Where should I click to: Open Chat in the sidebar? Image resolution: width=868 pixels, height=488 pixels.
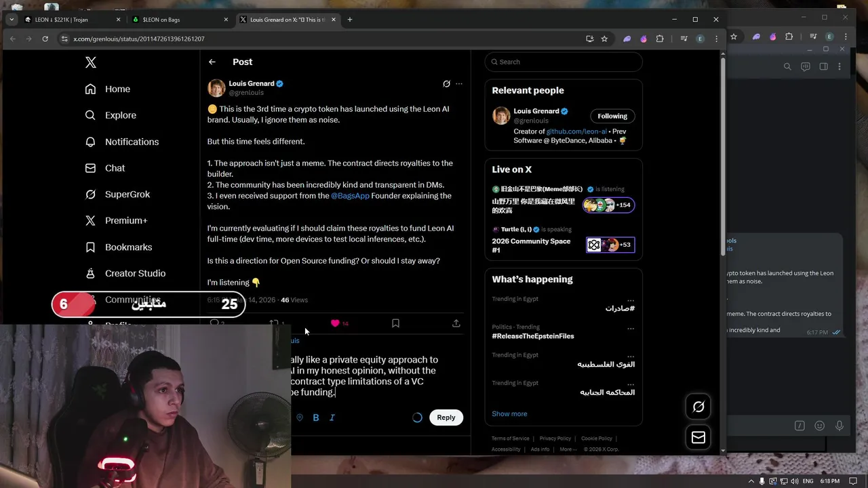pyautogui.click(x=105, y=168)
